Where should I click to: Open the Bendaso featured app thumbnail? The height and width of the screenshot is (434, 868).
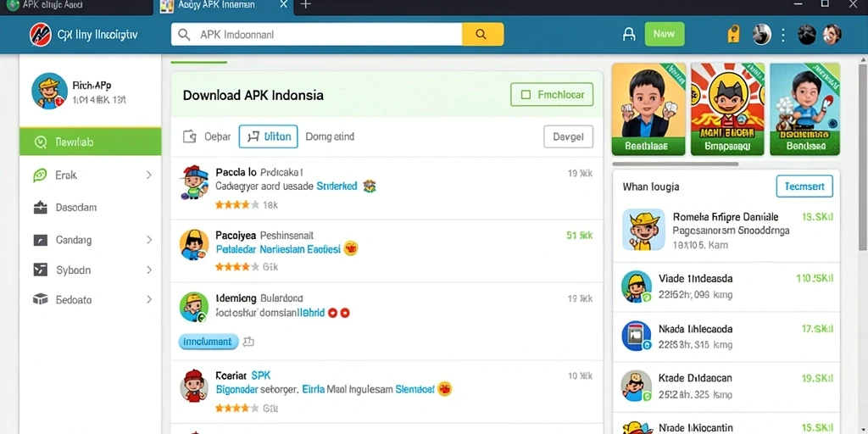pyautogui.click(x=805, y=108)
